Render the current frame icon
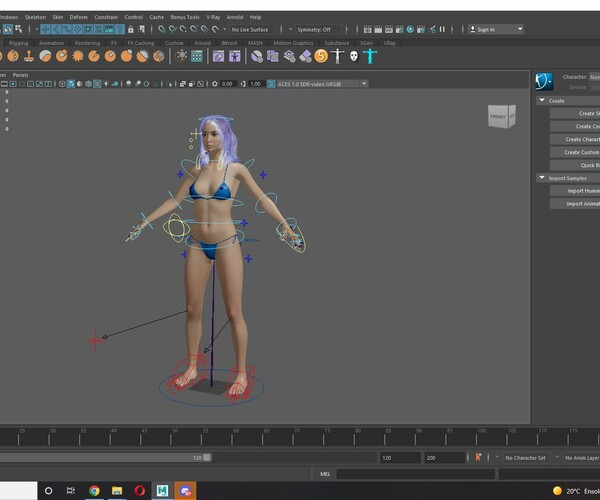Image resolution: width=600 pixels, height=500 pixels. point(378,29)
